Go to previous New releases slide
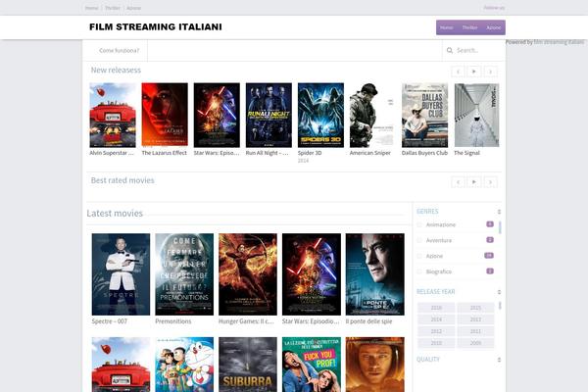 coord(458,72)
